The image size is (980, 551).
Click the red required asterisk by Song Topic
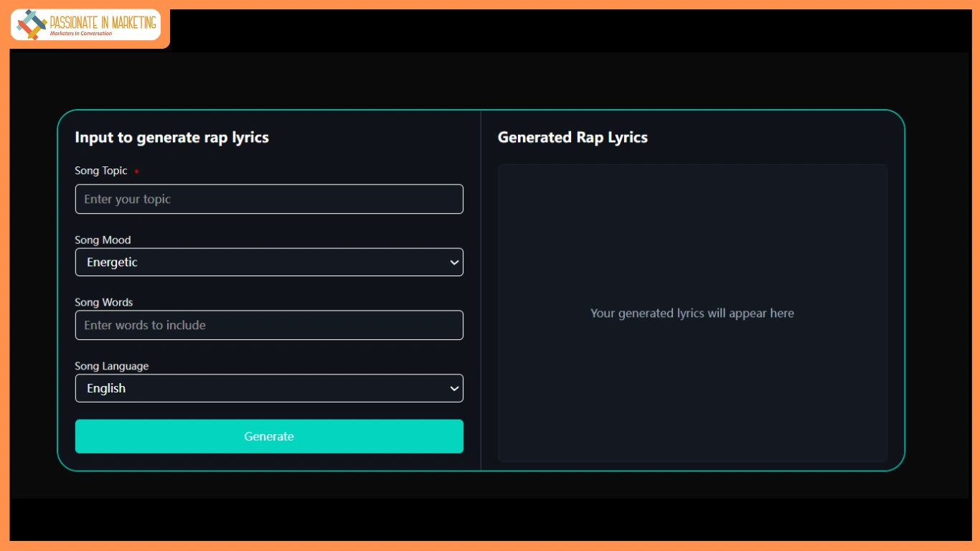click(x=136, y=172)
